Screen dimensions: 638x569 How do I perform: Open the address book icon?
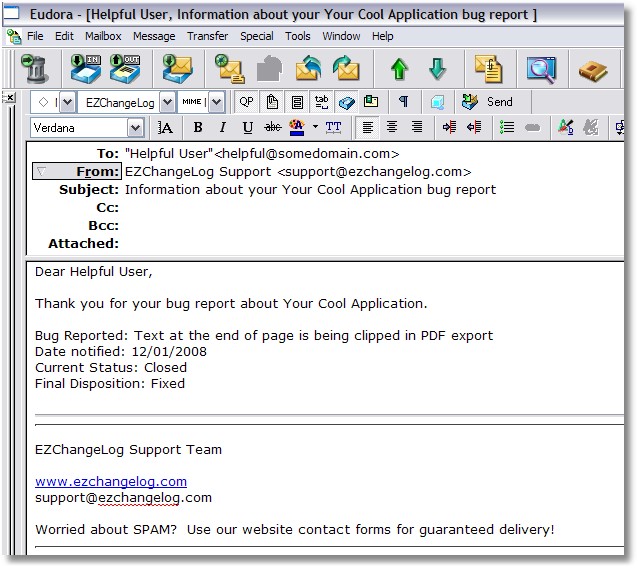[x=593, y=71]
